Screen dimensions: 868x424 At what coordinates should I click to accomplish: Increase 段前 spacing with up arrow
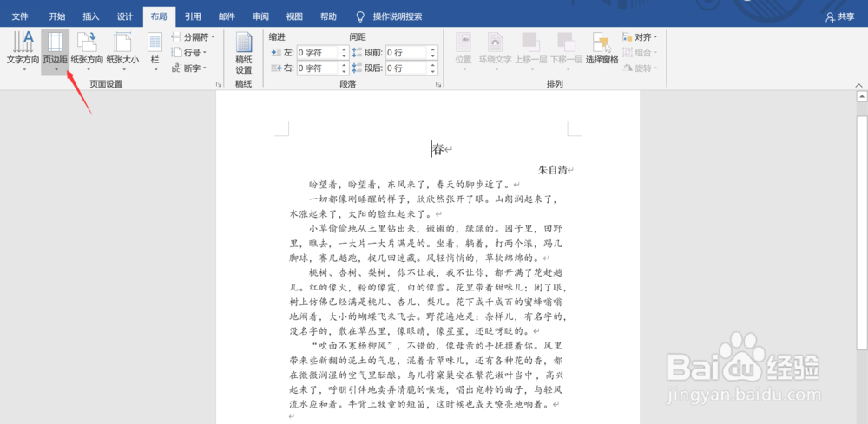pos(432,49)
